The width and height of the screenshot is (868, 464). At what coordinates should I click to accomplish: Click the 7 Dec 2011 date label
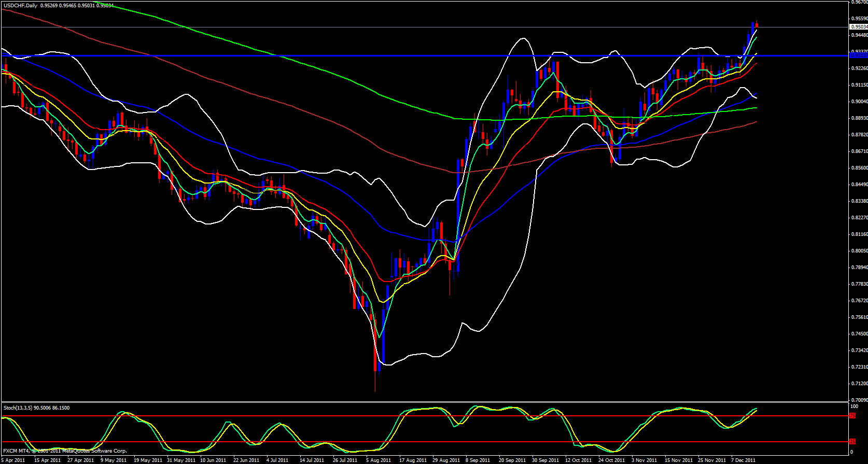pos(743,460)
